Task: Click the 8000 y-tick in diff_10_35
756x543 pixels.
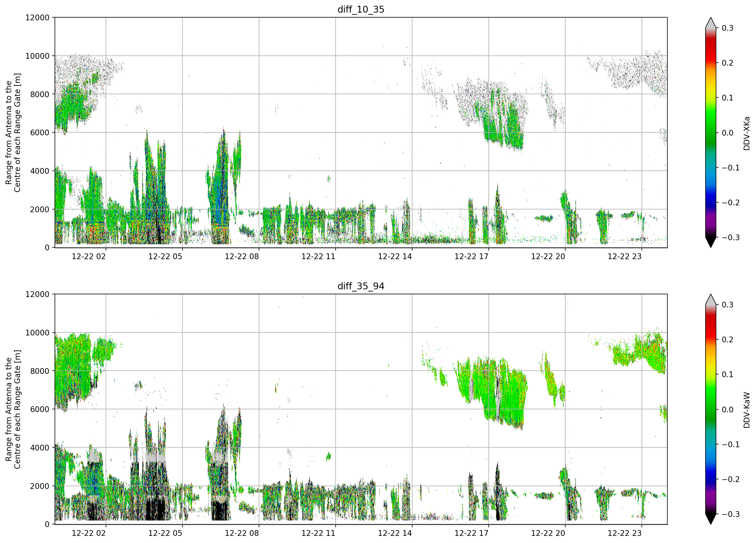Action: [40, 94]
